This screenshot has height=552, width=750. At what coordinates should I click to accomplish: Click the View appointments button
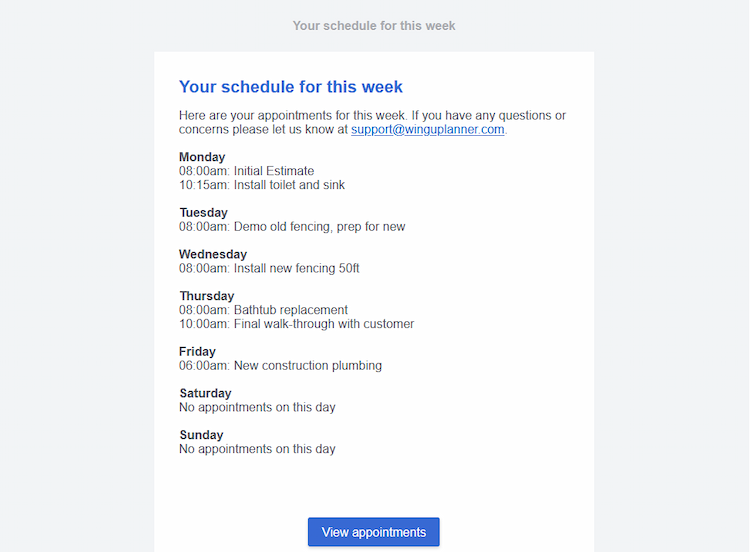[x=374, y=532]
